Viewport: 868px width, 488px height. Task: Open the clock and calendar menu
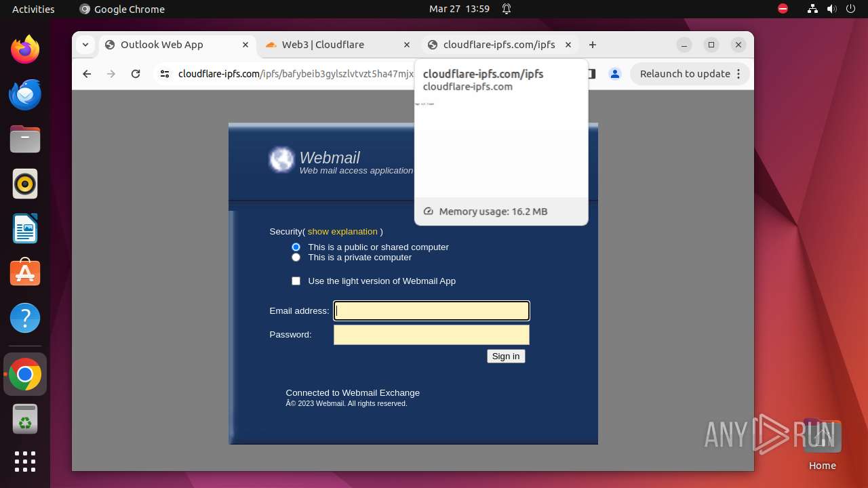tap(459, 9)
